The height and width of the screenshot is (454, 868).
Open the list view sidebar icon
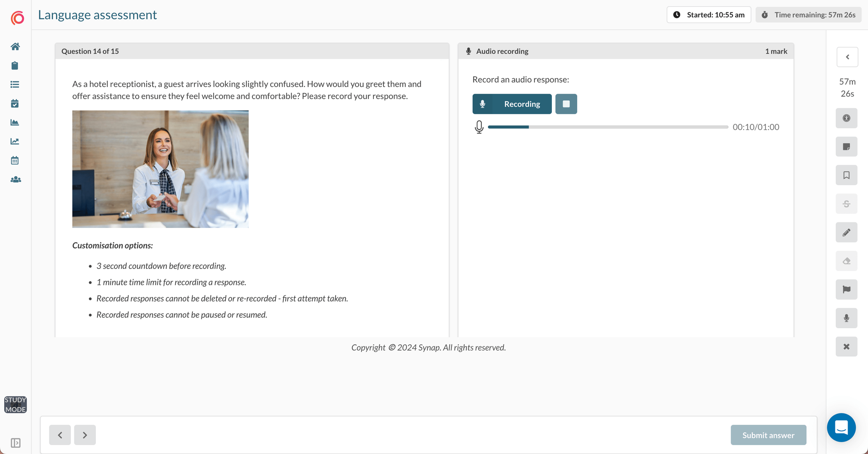click(x=15, y=84)
